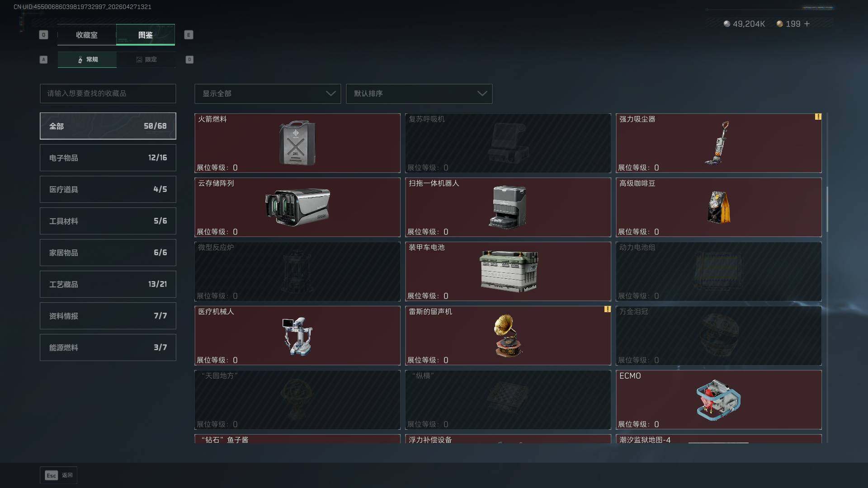Open the 显示全部 dropdown
Viewport: 868px width, 488px height.
point(268,94)
